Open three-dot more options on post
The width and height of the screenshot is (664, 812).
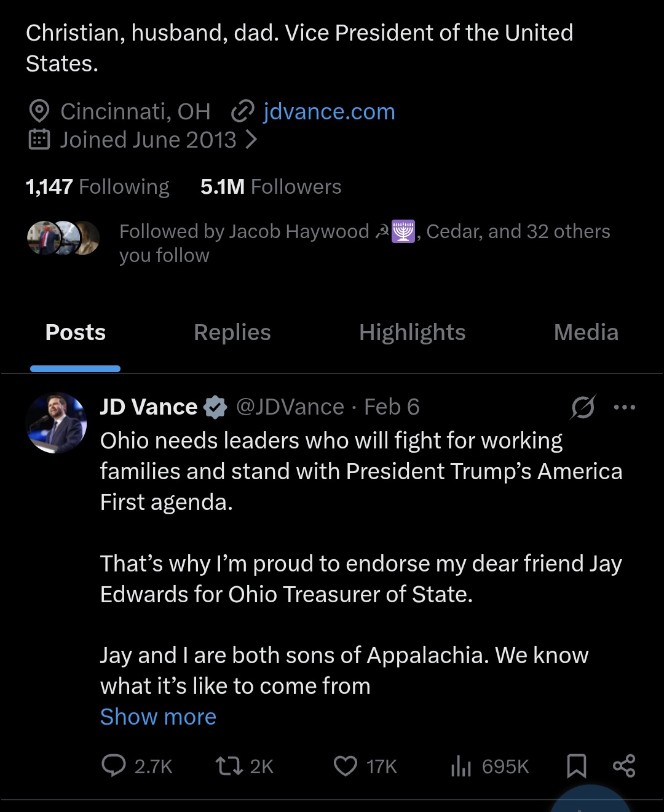point(625,407)
